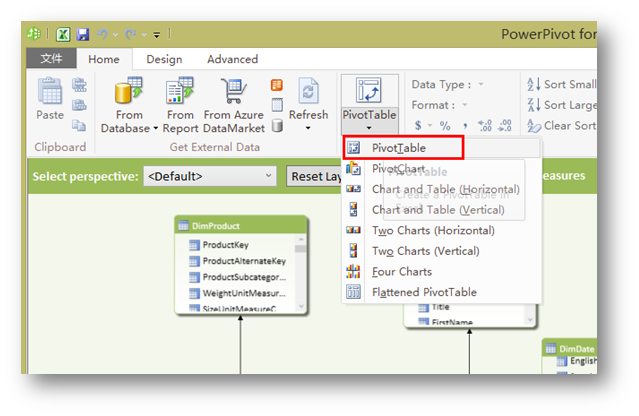
Task: Choose Chart and Table (Vertical)
Action: [x=442, y=209]
